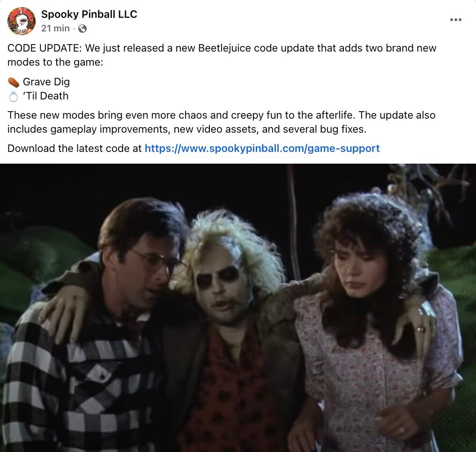Select the ''Til Death' mode text
The image size is (476, 452).
click(45, 96)
